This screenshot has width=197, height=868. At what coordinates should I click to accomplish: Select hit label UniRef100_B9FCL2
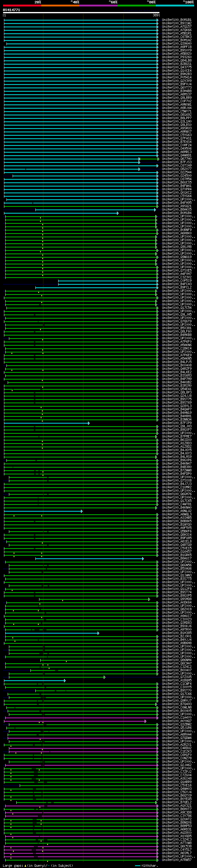point(177,287)
